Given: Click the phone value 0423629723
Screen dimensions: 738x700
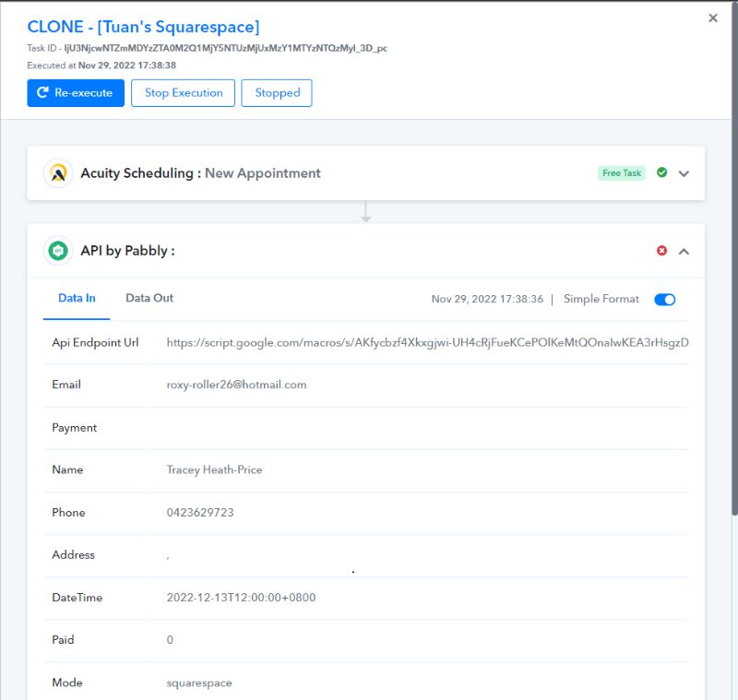Looking at the screenshot, I should [x=200, y=512].
